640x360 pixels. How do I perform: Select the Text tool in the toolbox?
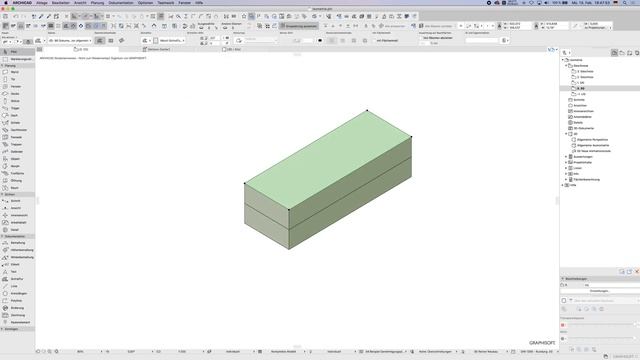(17, 272)
